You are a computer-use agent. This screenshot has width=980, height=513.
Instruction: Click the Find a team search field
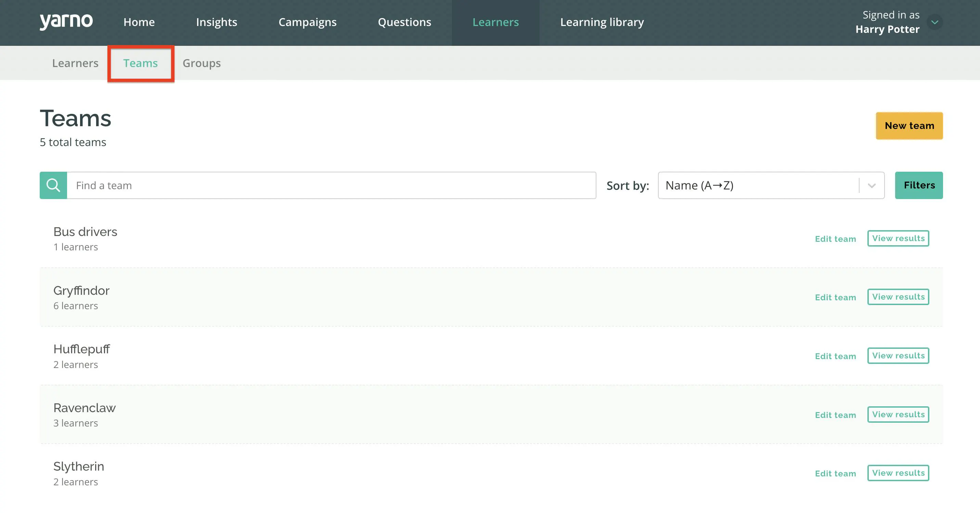click(x=331, y=185)
